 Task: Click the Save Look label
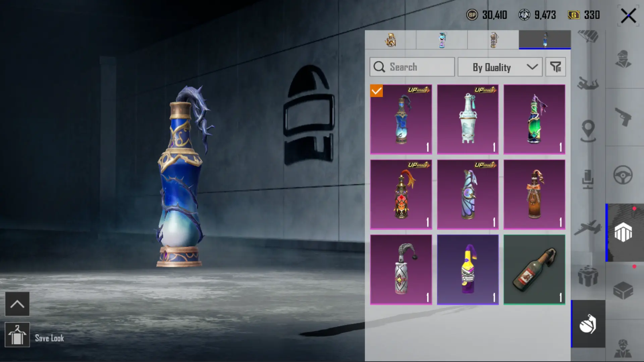click(49, 338)
